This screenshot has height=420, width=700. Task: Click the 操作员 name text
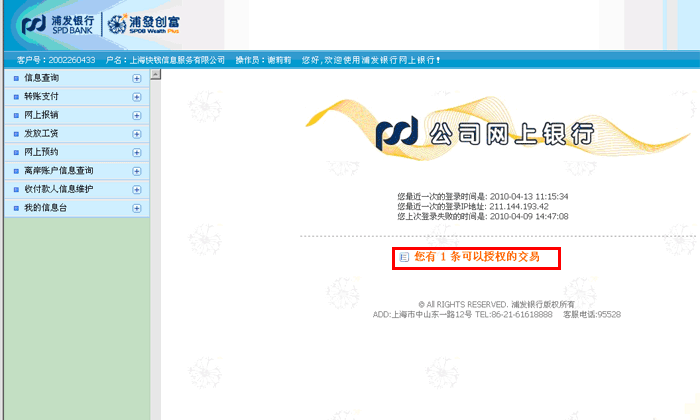coord(263,60)
